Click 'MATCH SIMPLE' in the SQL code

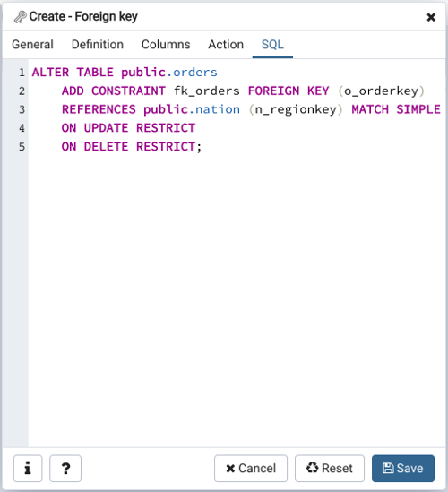pyautogui.click(x=396, y=109)
